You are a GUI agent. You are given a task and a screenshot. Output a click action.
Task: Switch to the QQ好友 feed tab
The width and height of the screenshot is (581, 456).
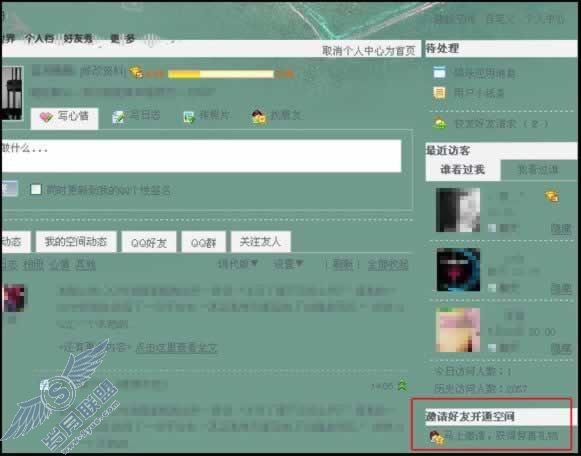(149, 242)
